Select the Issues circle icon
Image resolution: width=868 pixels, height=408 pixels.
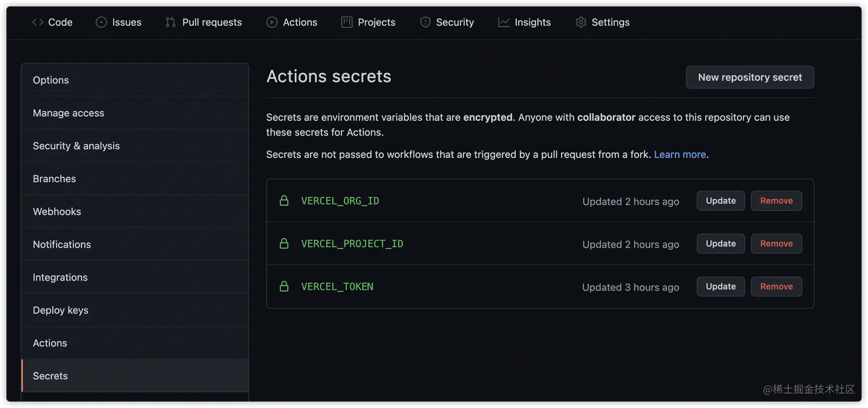100,22
